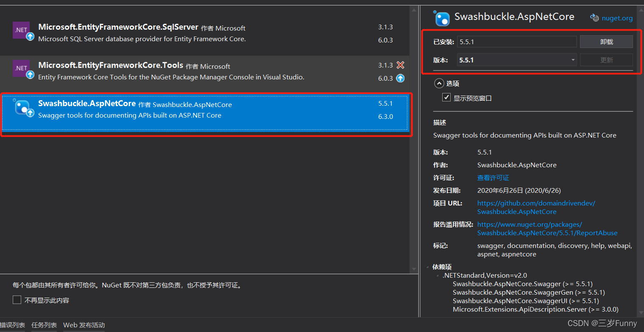The width and height of the screenshot is (644, 332).
Task: Click the Swashbuckle icon in the details panel header
Action: coord(441,18)
